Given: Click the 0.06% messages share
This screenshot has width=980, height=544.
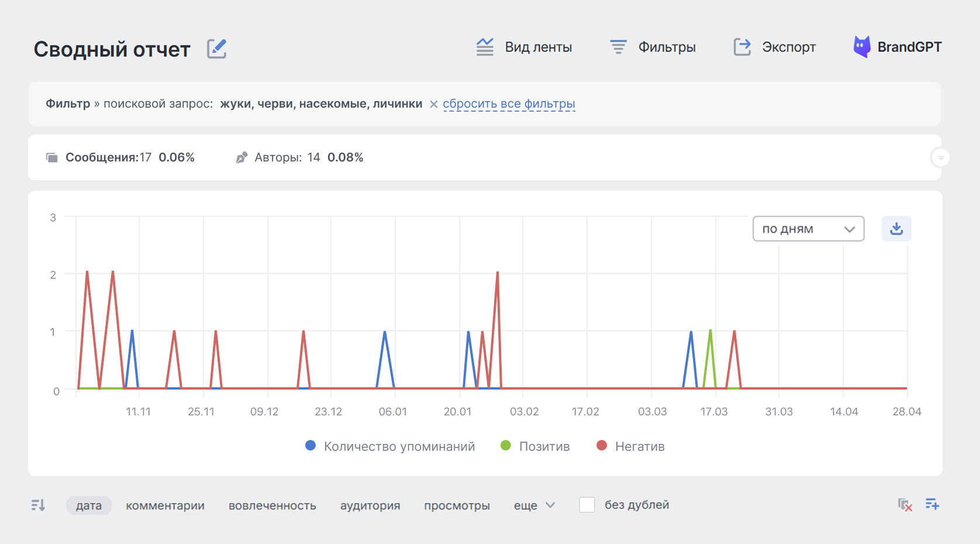Looking at the screenshot, I should point(177,157).
